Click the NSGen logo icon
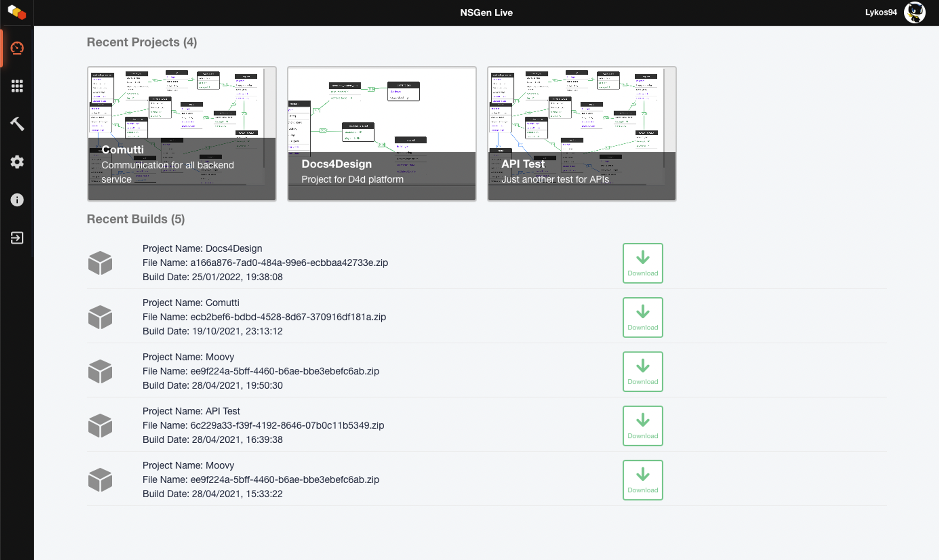The image size is (939, 560). 17,12
